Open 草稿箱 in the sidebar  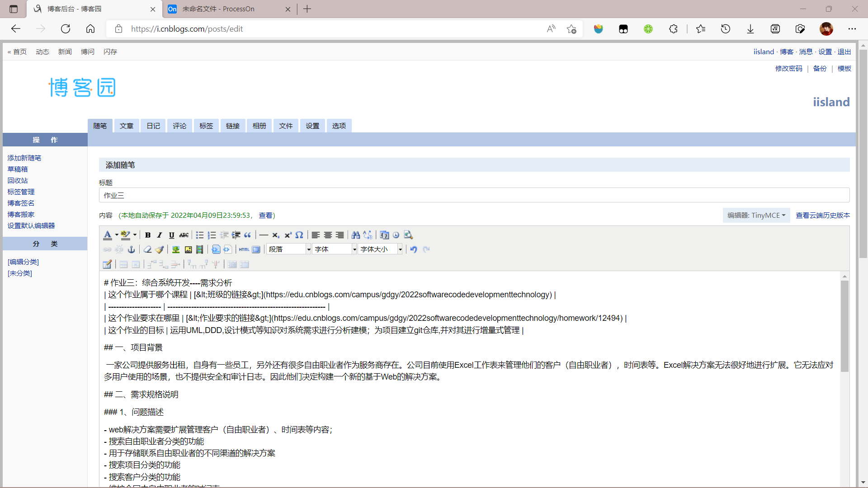(18, 169)
